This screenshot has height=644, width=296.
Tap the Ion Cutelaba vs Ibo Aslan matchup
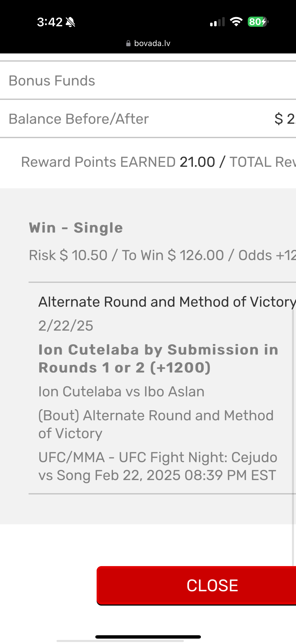click(x=121, y=392)
